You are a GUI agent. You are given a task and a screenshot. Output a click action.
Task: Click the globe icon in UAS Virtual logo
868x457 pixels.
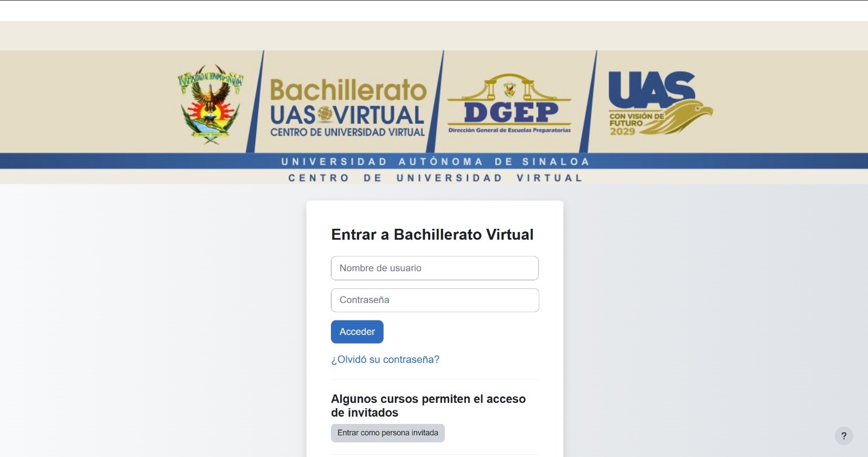point(324,114)
